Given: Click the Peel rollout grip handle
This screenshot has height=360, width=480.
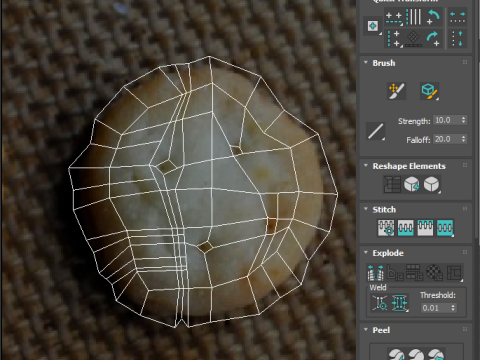Looking at the screenshot, I should click(465, 329).
